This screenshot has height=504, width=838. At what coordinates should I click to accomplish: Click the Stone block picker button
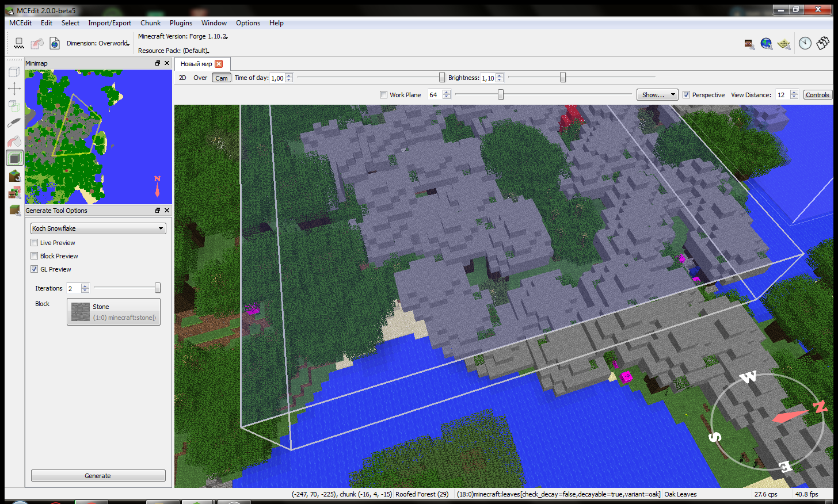pos(113,312)
